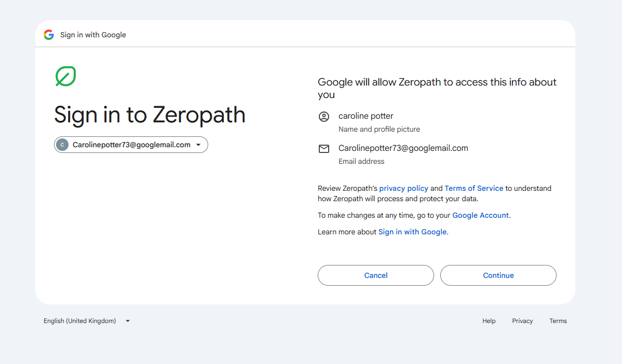Click the green Zeropath leaf logo

click(x=66, y=76)
